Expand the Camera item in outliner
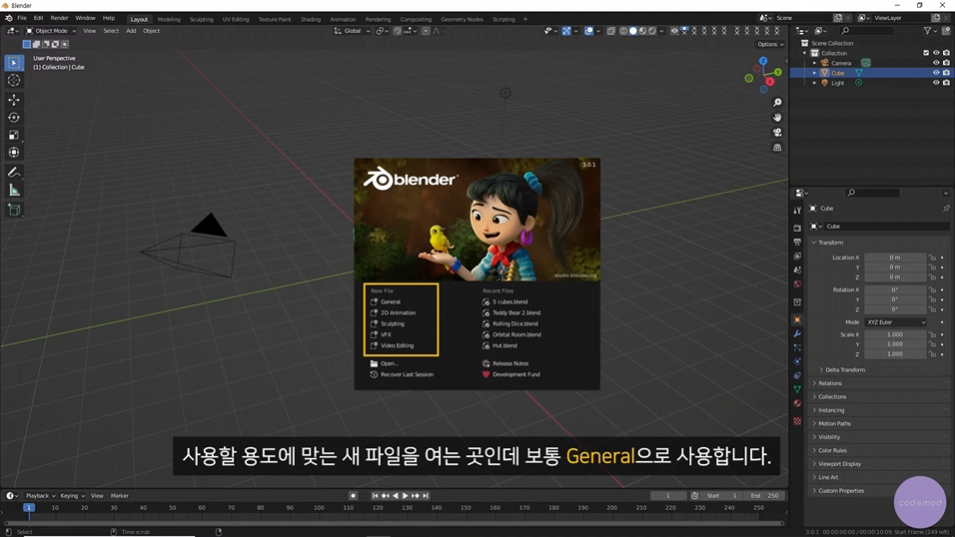The width and height of the screenshot is (955, 537). pyautogui.click(x=814, y=63)
